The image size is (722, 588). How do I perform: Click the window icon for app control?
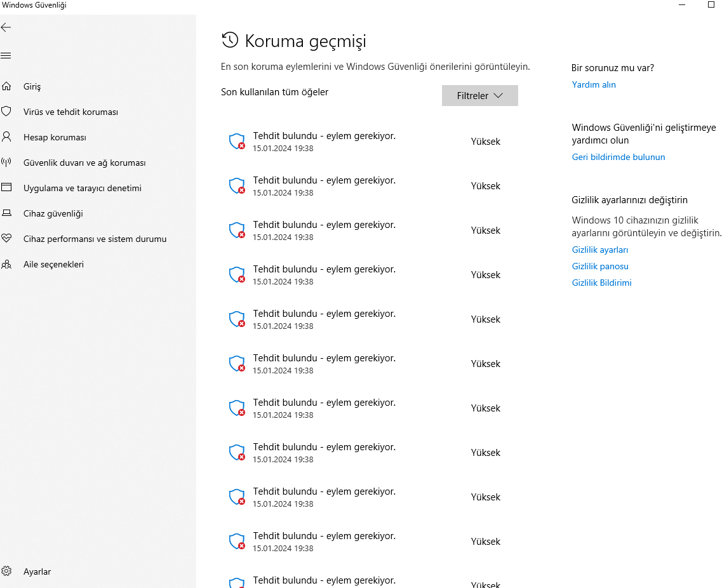(x=6, y=187)
